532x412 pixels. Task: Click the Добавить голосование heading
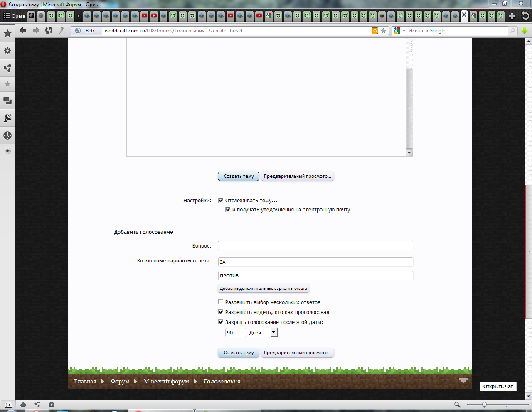143,232
